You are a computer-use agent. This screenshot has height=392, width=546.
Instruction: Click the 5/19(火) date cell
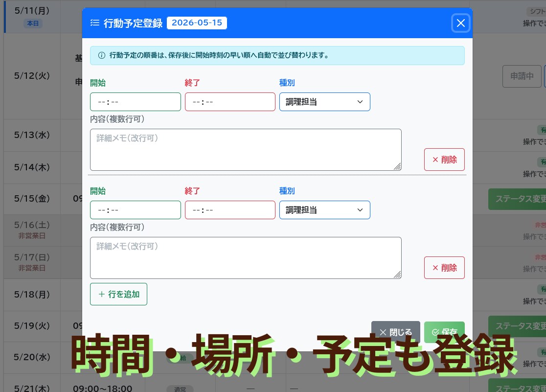pos(32,326)
